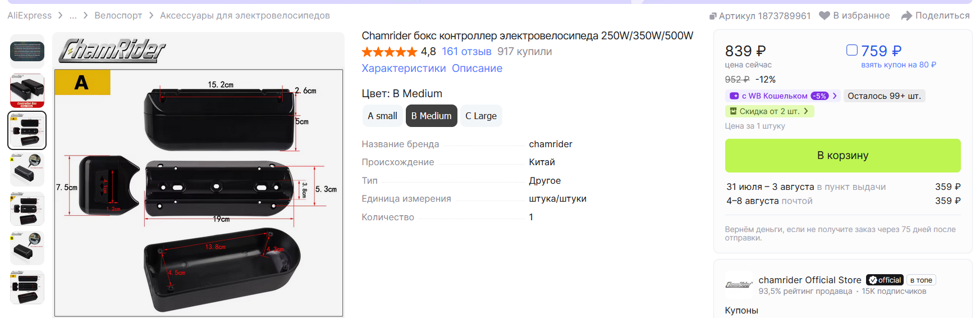Expand the collapsed breadcrumb ellipsis

pos(73,16)
